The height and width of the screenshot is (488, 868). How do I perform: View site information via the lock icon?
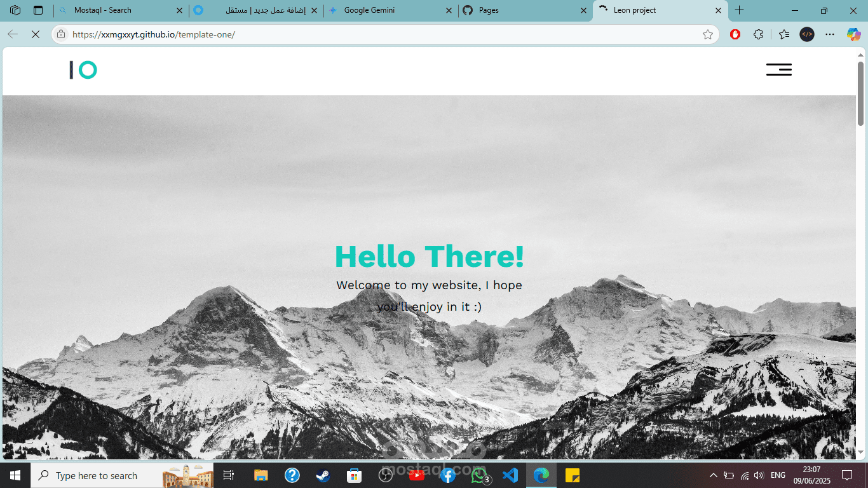point(60,34)
